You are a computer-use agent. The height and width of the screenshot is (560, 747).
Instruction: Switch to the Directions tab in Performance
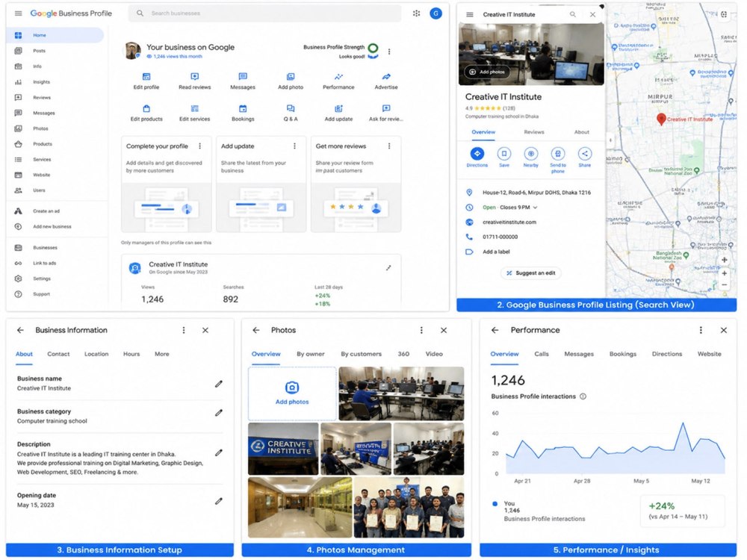(666, 354)
